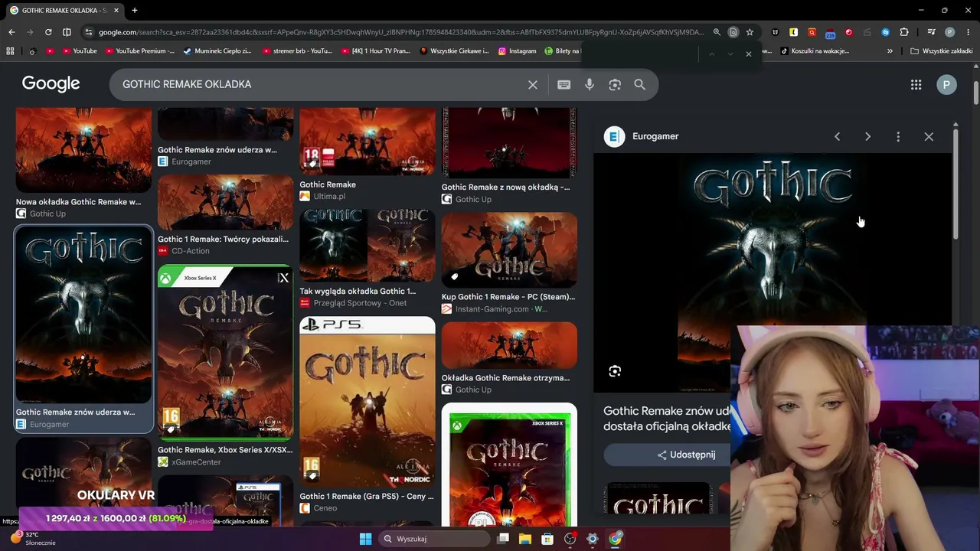This screenshot has width=980, height=551.
Task: Clear the Google search box text
Action: (x=533, y=85)
